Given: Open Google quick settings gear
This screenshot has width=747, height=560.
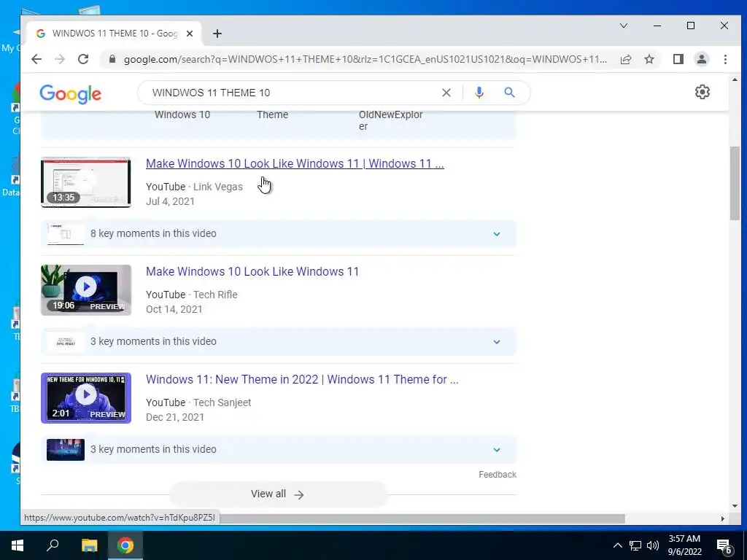Looking at the screenshot, I should click(x=703, y=92).
